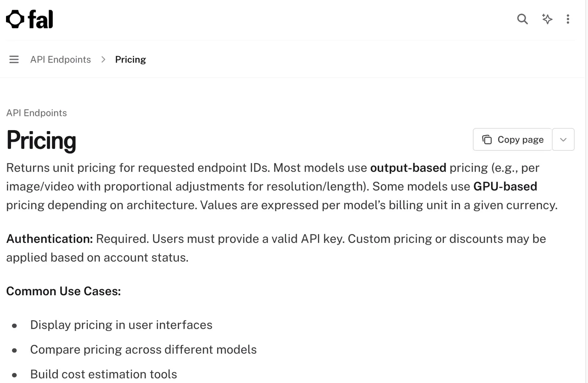Expand the dropdown arrow beside Copy page
Image resolution: width=588 pixels, height=383 pixels.
(x=563, y=139)
